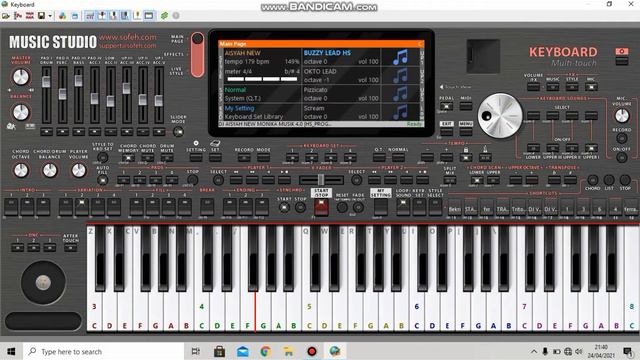Screen dimensions: 640x360
Task: Click the EXIT button beside the dial
Action: [x=446, y=131]
